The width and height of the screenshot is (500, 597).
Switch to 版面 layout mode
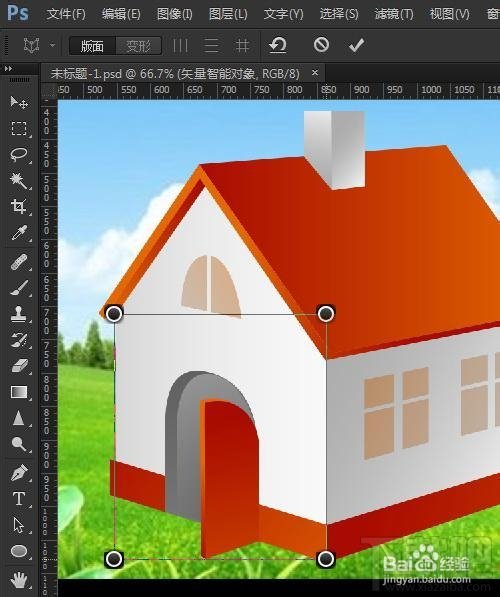92,46
